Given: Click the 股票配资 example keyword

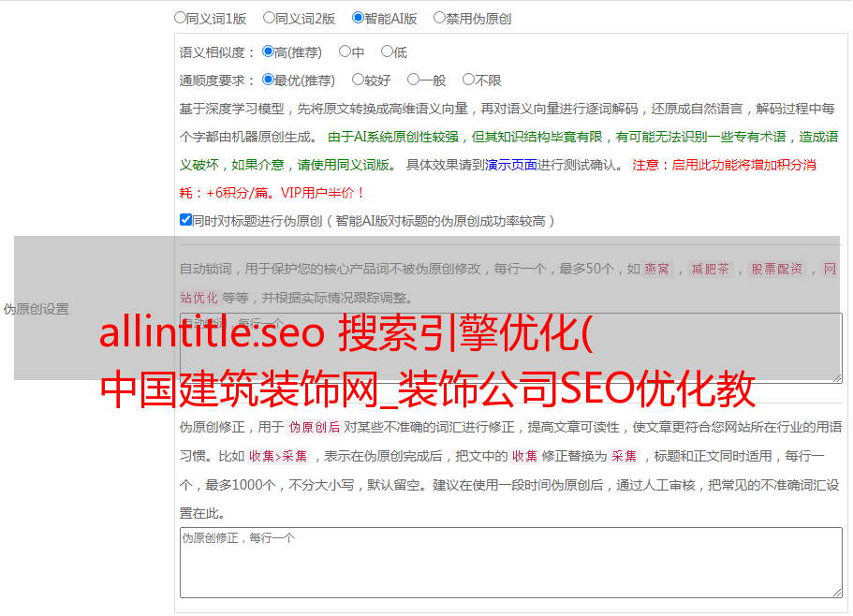Looking at the screenshot, I should (777, 269).
